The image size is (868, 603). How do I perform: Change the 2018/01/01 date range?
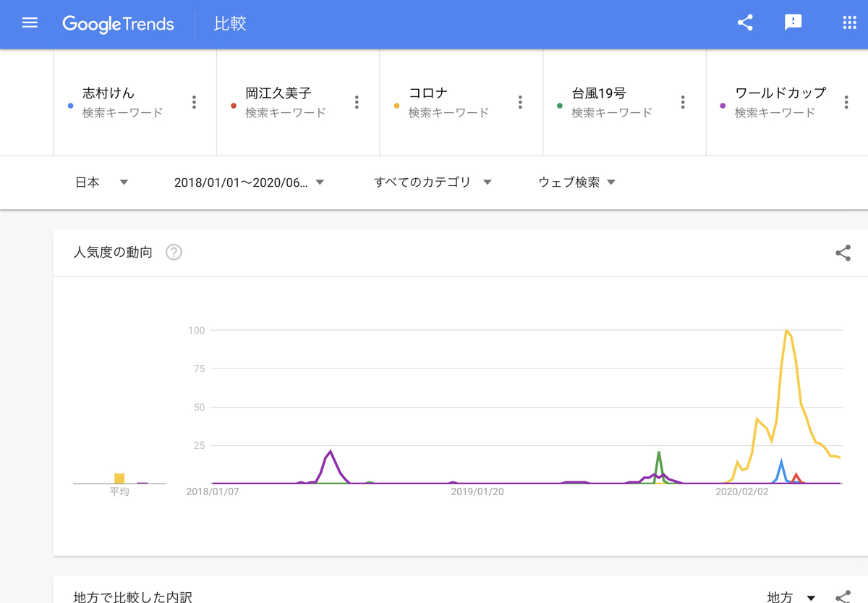pyautogui.click(x=250, y=182)
